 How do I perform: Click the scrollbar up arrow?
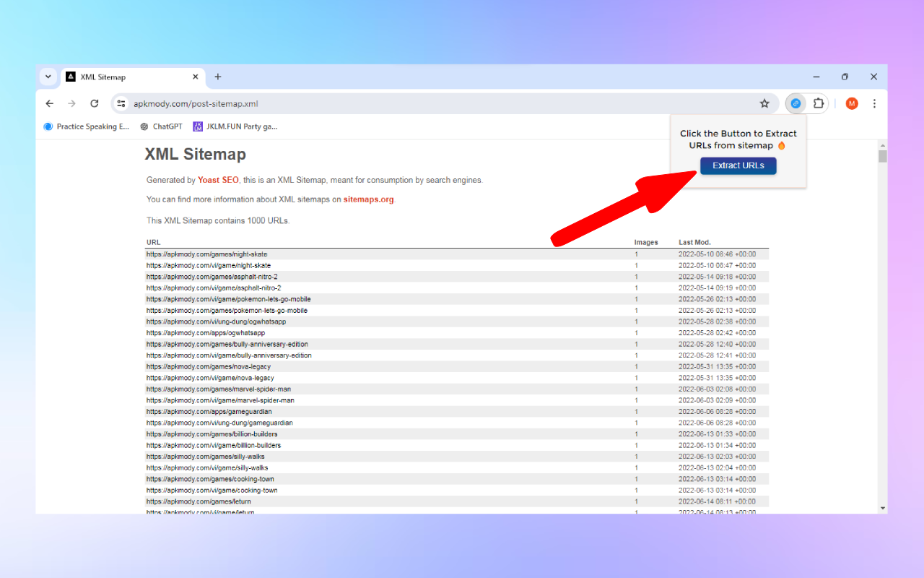pyautogui.click(x=882, y=144)
